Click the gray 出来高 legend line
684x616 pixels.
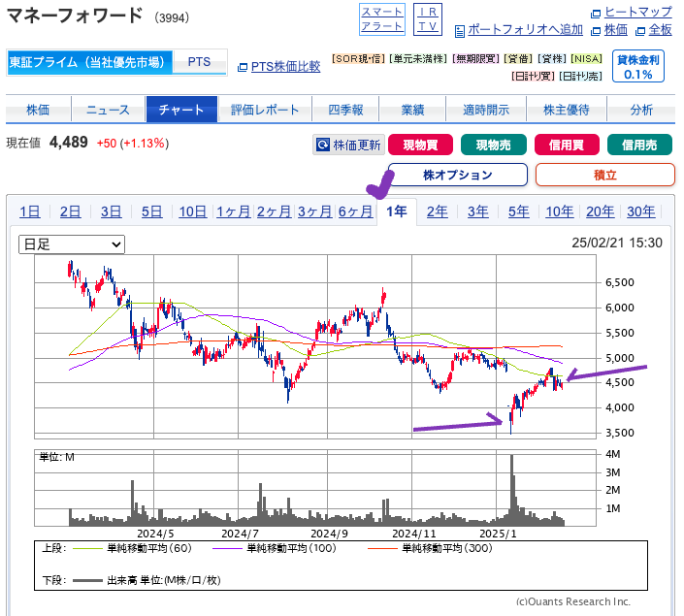[87, 581]
